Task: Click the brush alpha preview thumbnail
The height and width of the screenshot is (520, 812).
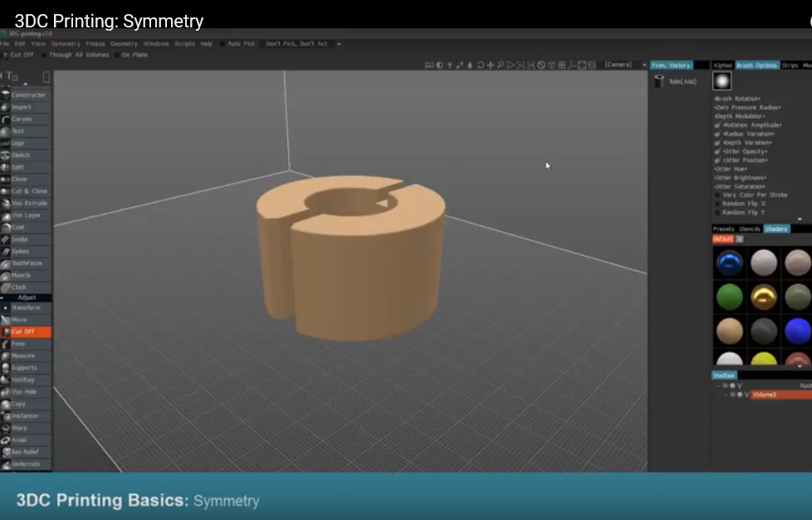Action: 722,81
